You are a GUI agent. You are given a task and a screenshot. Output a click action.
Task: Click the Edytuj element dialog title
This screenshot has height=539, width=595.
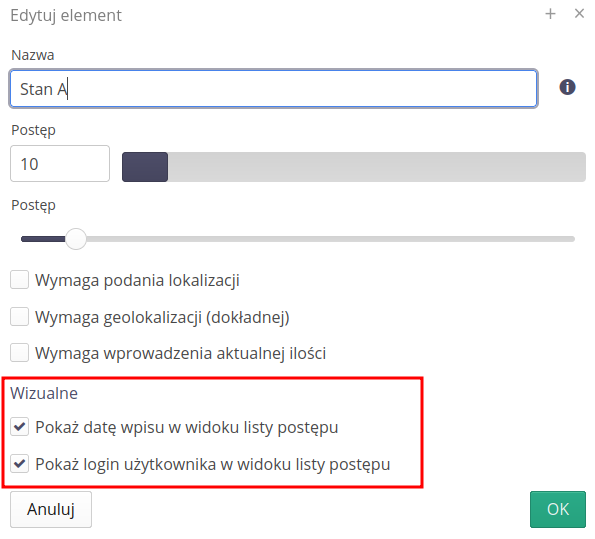coord(66,16)
